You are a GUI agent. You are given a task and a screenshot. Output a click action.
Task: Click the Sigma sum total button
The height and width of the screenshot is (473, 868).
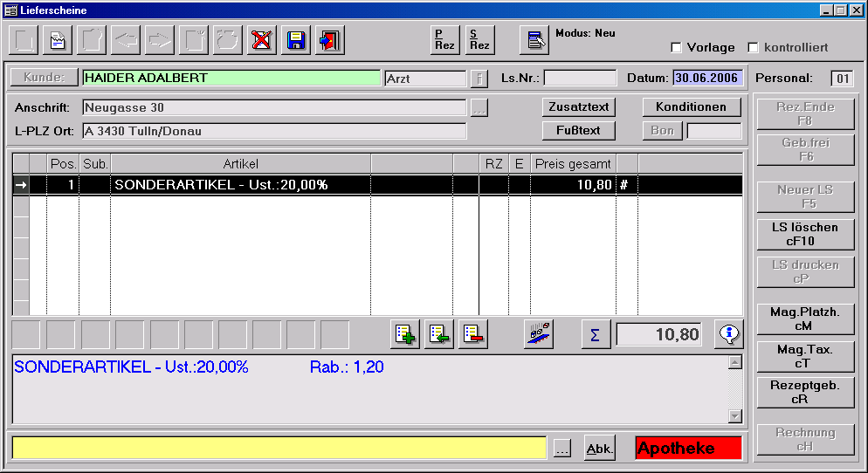(596, 334)
